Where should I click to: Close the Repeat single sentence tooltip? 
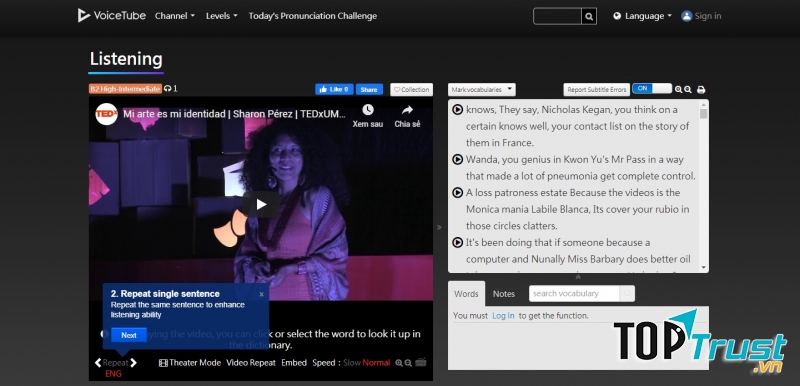261,294
